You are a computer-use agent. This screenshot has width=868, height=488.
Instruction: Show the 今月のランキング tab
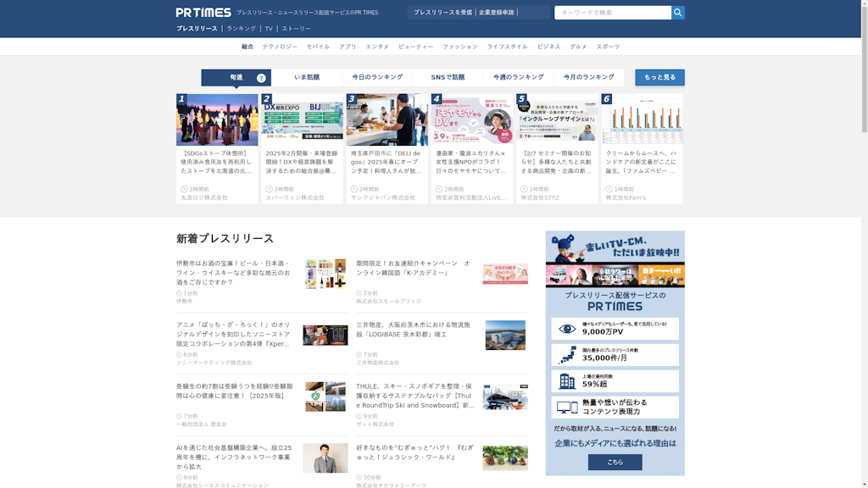point(588,77)
